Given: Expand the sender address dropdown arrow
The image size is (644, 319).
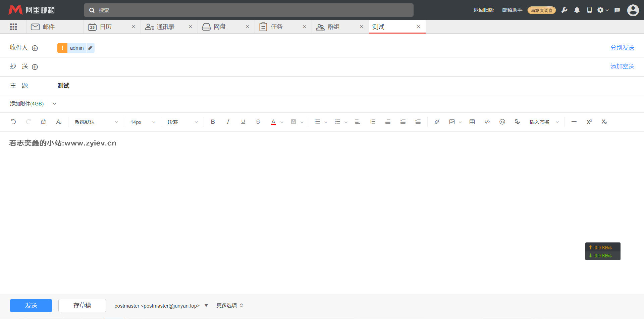Looking at the screenshot, I should click(206, 306).
